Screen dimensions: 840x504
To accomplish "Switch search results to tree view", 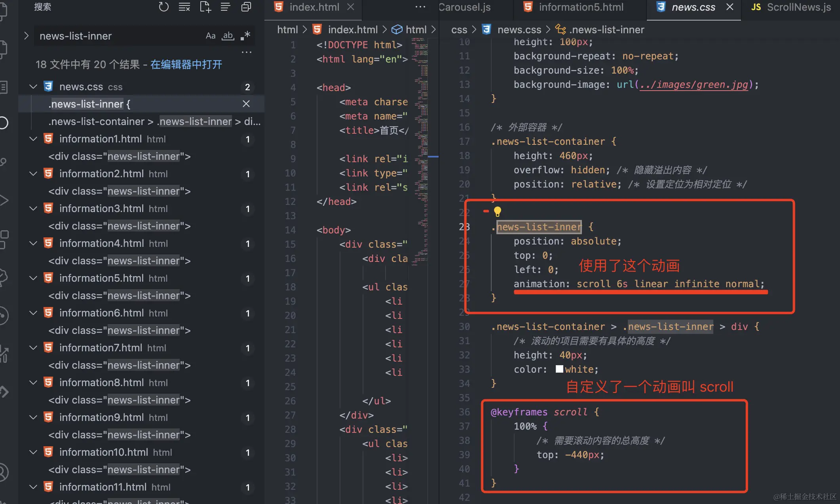I will tap(225, 7).
